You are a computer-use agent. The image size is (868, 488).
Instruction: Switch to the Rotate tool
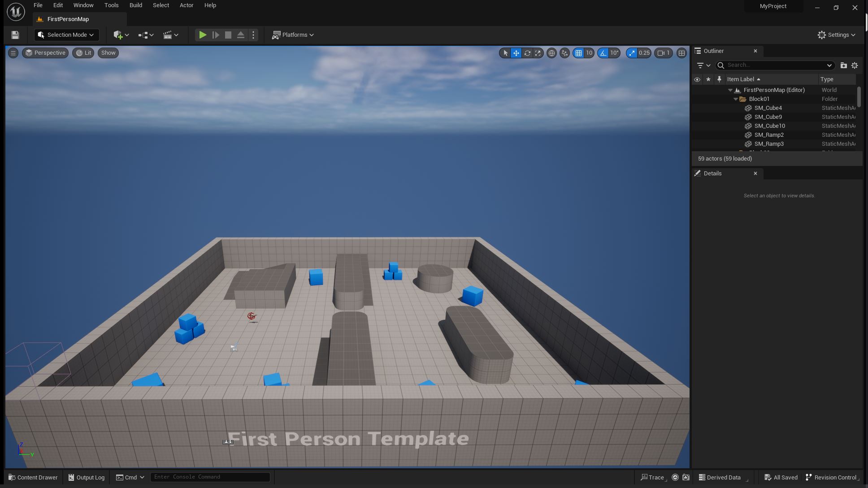[x=527, y=53]
